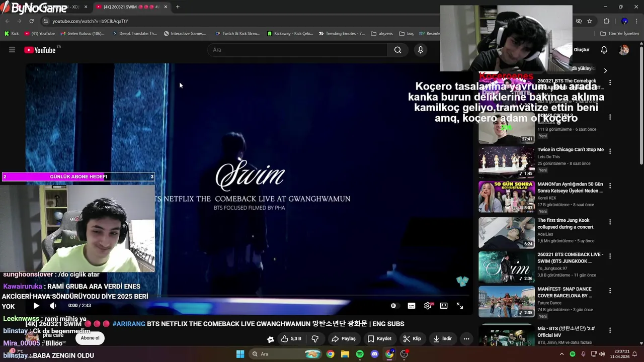This screenshot has height=362, width=644.
Task: Open the #ARIRANG hashtag link
Action: coord(129,324)
